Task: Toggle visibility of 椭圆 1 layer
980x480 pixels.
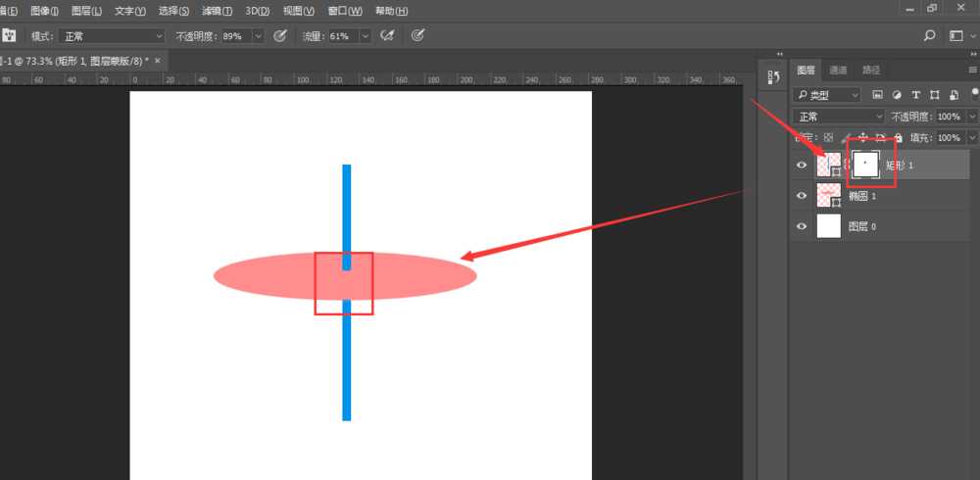Action: [x=802, y=196]
